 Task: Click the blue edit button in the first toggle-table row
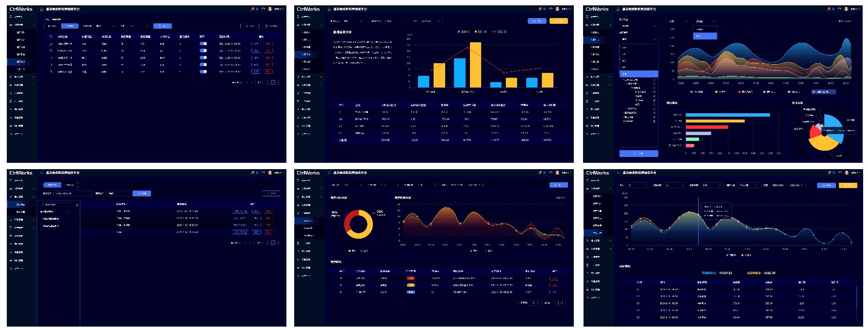(256, 44)
